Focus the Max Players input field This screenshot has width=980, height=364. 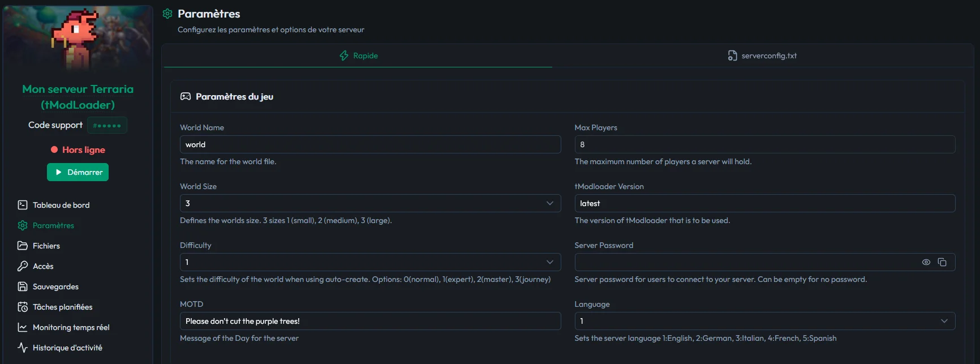tap(765, 144)
